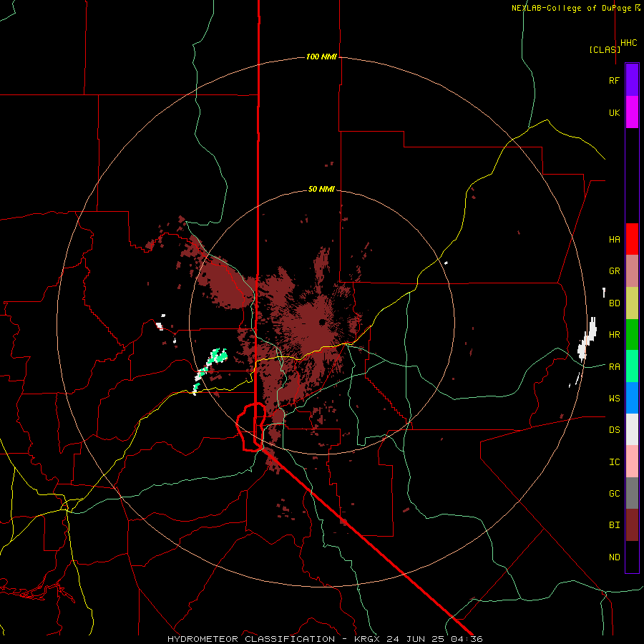Click the GC gray legend swatch
The image size is (644, 644).
[x=632, y=493]
